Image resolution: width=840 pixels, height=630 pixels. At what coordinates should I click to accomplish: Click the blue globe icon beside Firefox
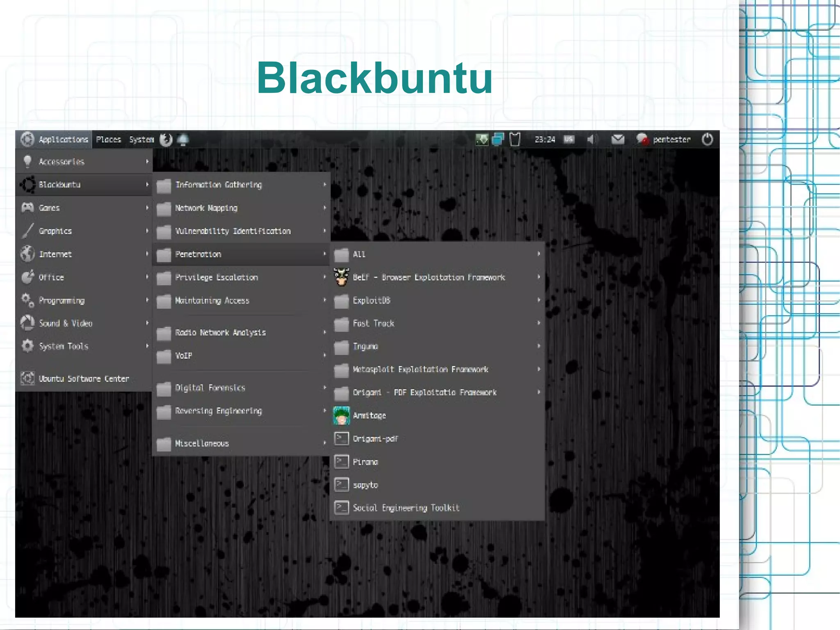coord(183,140)
